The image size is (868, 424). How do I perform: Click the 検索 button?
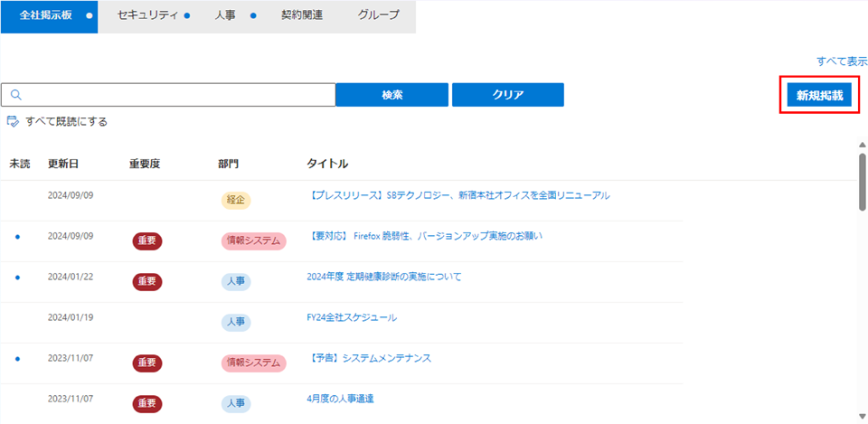pos(392,95)
